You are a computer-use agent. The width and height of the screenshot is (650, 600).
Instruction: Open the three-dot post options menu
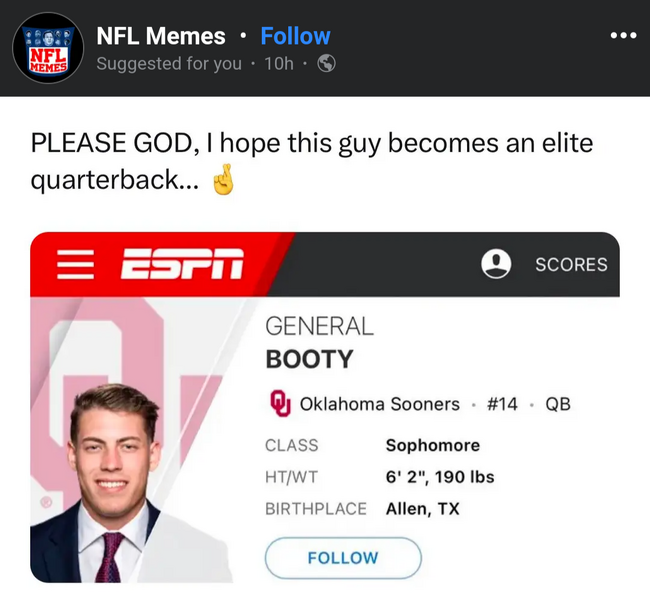point(623,36)
